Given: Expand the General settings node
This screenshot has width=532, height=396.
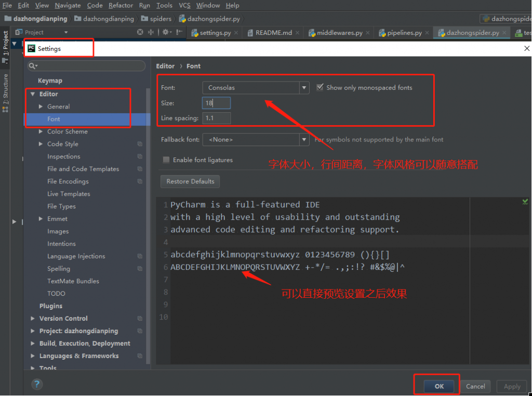Looking at the screenshot, I should pos(41,107).
